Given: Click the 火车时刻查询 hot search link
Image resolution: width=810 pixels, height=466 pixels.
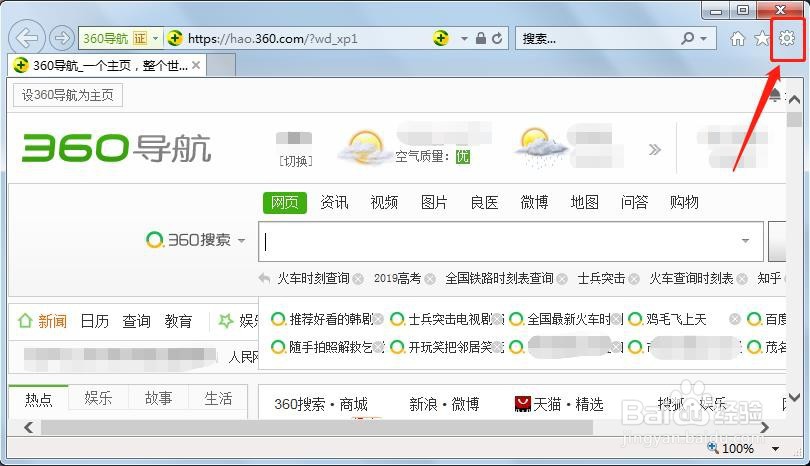Looking at the screenshot, I should (x=313, y=279).
